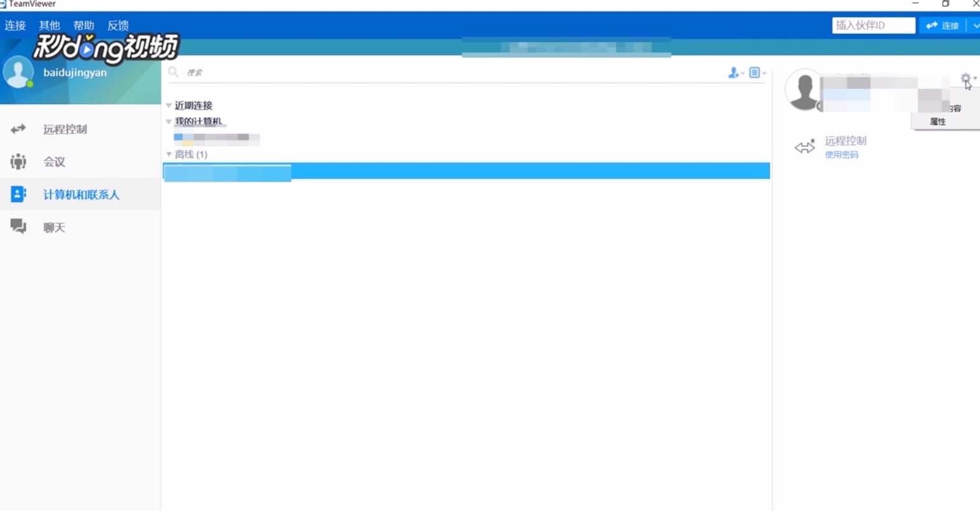This screenshot has width=980, height=511.
Task: Open the gear settings dropdown in details panel
Action: click(967, 79)
